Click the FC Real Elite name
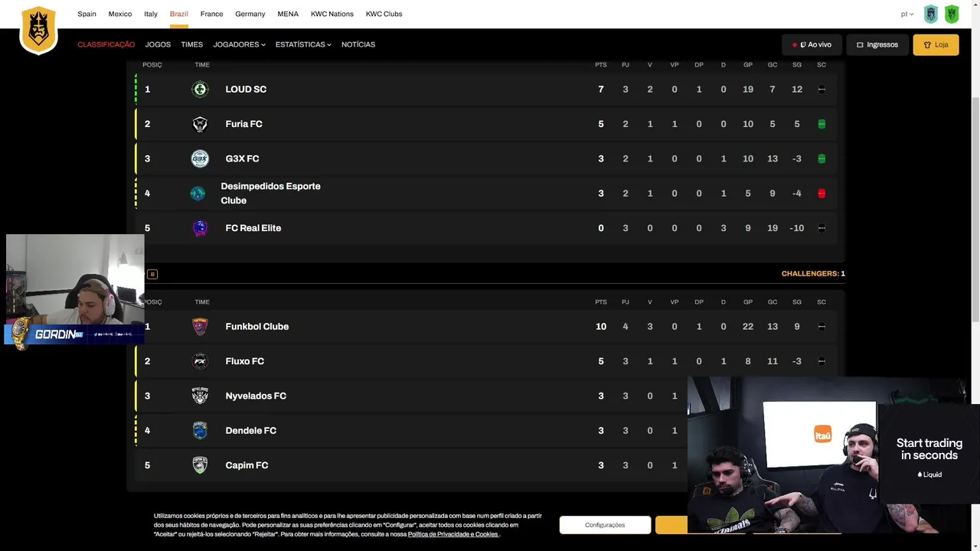 (x=253, y=228)
